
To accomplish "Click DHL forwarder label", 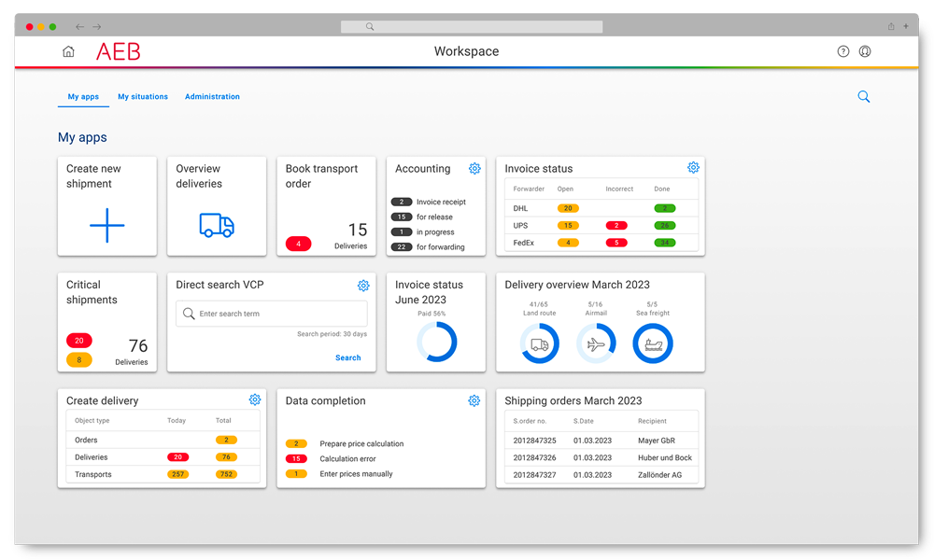I will pyautogui.click(x=520, y=208).
